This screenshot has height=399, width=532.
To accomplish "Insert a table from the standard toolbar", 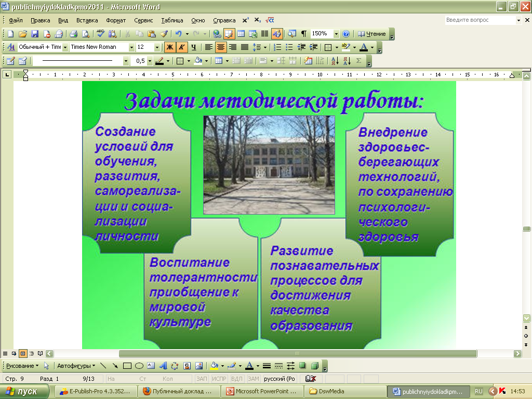I will (241, 34).
